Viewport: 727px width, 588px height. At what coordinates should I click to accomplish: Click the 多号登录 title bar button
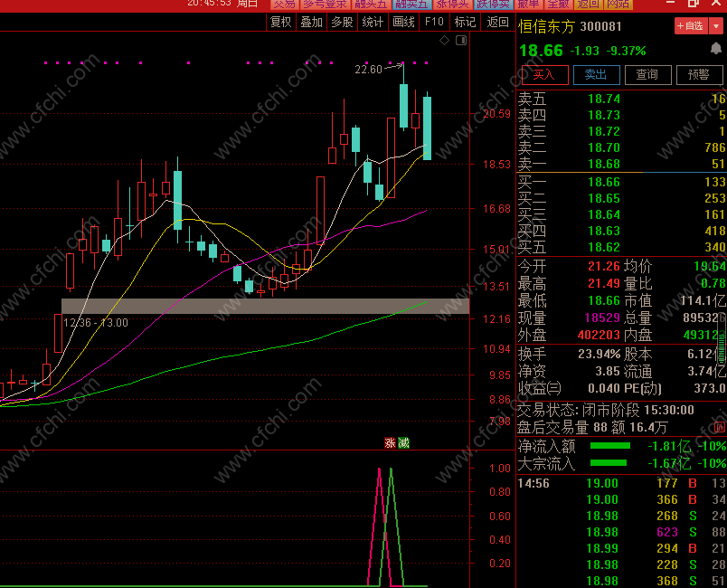coord(325,5)
